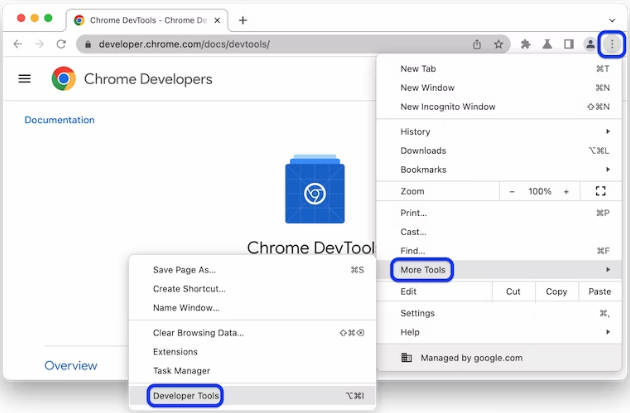Select the Chrome DevTools browser tab
The height and width of the screenshot is (413, 630).
click(148, 20)
